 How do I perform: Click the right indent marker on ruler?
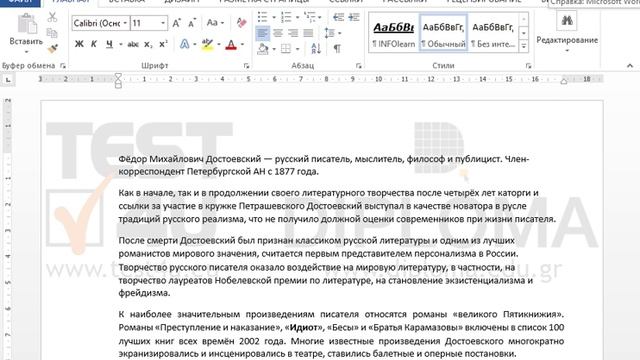tap(564, 81)
